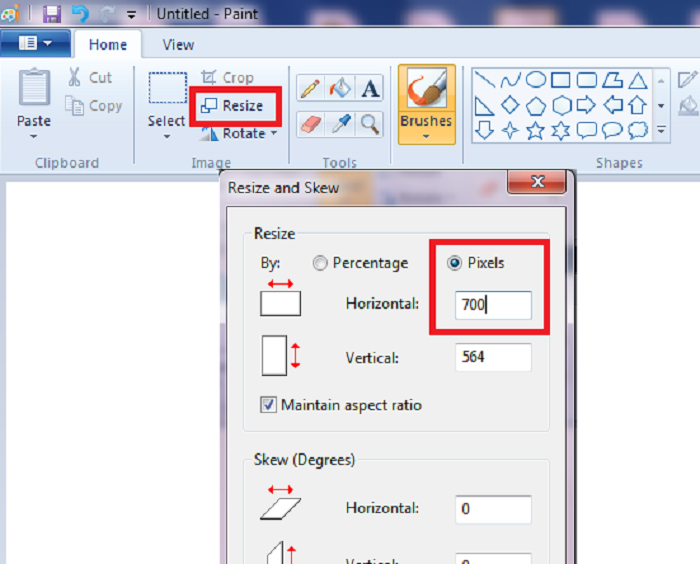This screenshot has height=564, width=700.
Task: Choose the Eraser tool
Action: point(310,123)
